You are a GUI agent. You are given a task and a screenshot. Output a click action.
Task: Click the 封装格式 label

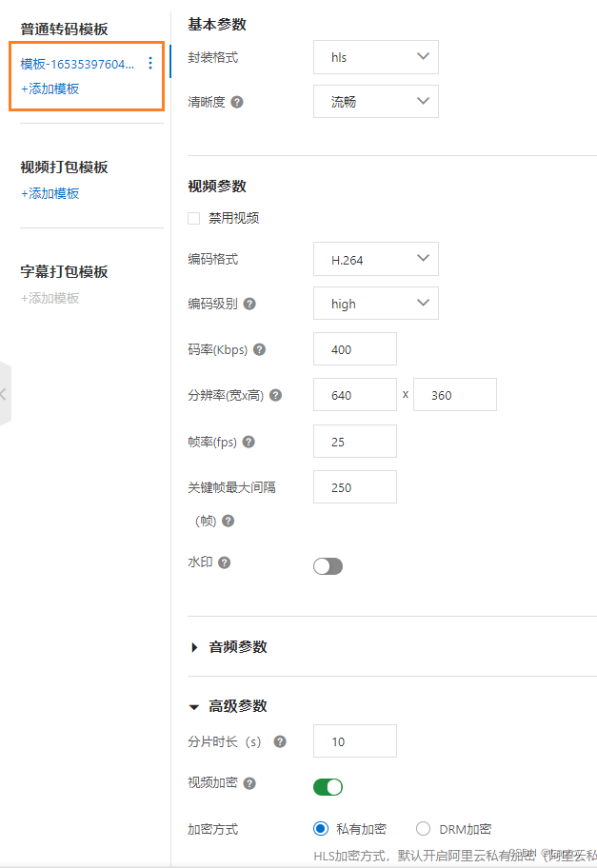pyautogui.click(x=212, y=57)
